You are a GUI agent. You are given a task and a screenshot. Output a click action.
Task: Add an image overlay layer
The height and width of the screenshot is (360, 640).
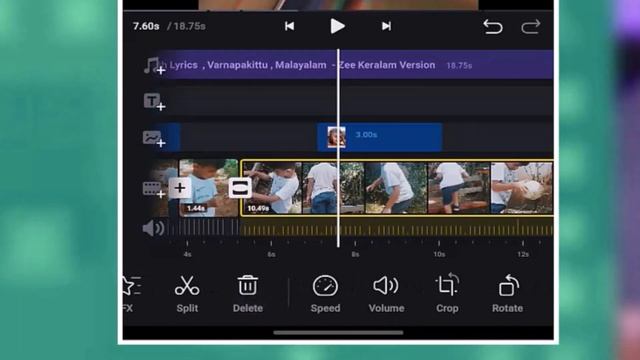tap(154, 138)
